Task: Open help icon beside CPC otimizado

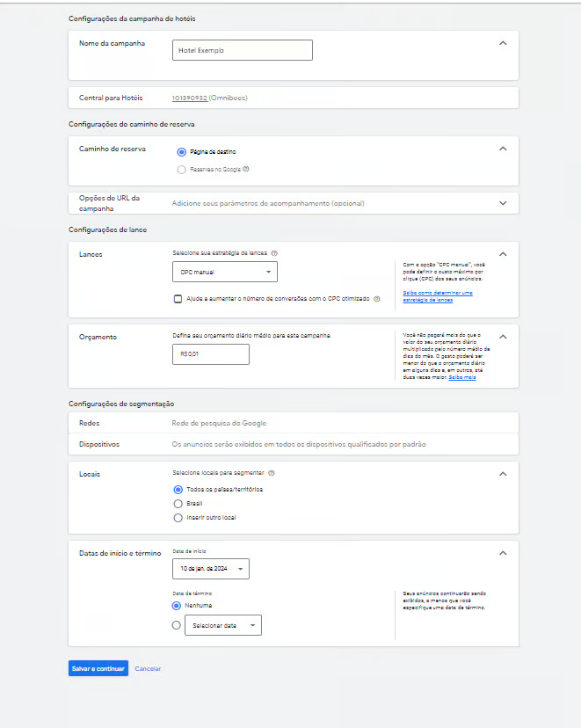Action: tap(377, 299)
